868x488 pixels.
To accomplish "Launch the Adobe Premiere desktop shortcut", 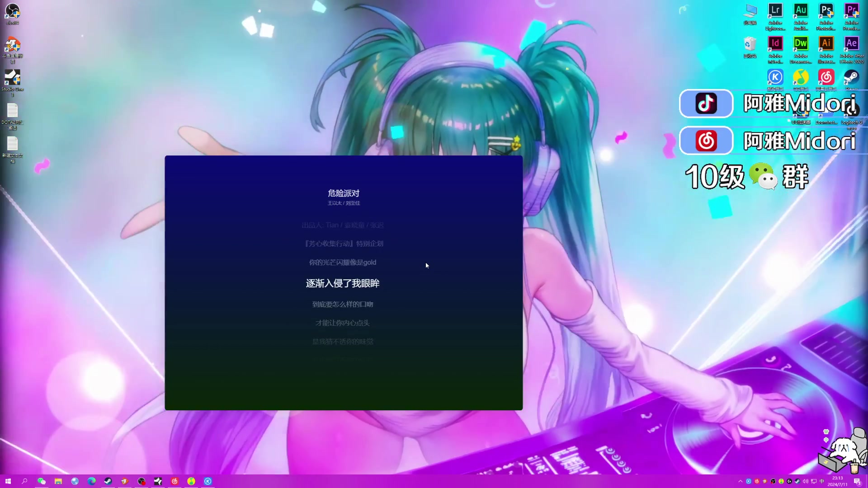I will 851,17.
